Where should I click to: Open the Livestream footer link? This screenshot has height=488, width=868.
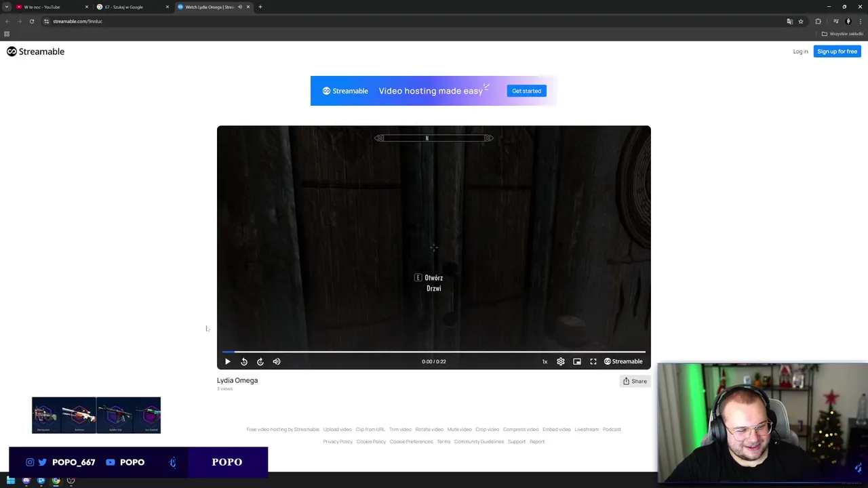(x=587, y=429)
